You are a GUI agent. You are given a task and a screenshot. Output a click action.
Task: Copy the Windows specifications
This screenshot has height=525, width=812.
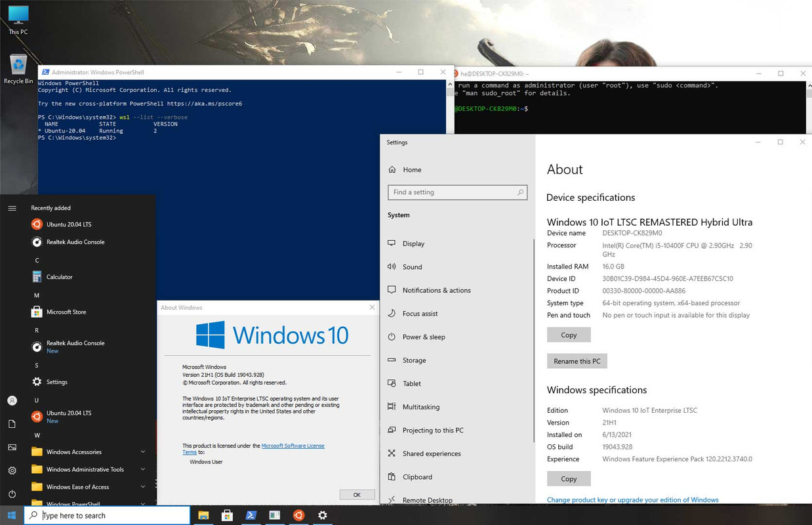click(569, 478)
